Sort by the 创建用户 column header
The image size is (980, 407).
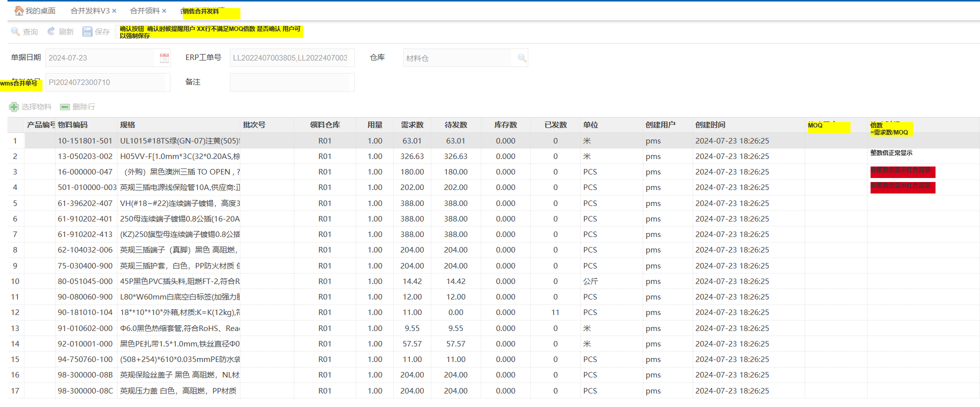pyautogui.click(x=668, y=125)
